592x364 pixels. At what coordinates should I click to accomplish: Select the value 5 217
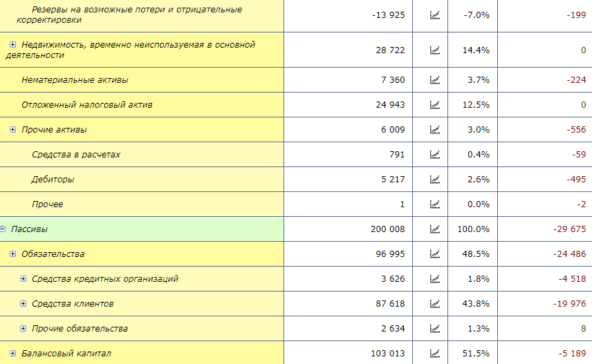pyautogui.click(x=393, y=180)
